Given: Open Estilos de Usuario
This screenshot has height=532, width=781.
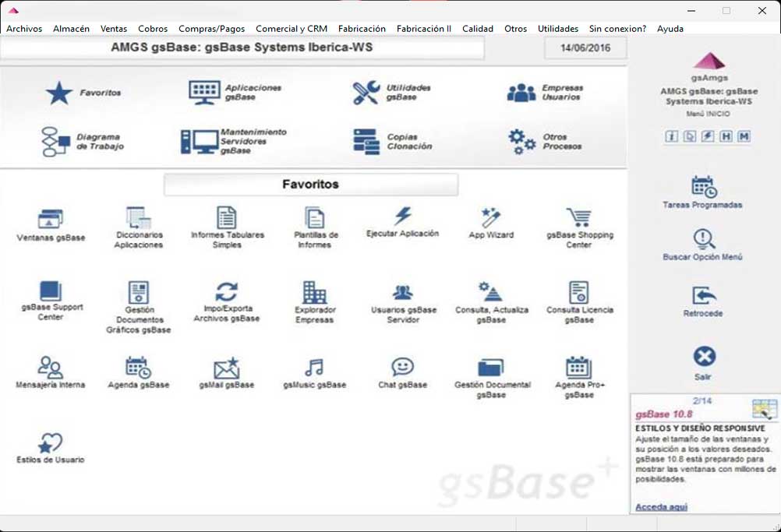Looking at the screenshot, I should pyautogui.click(x=51, y=449).
